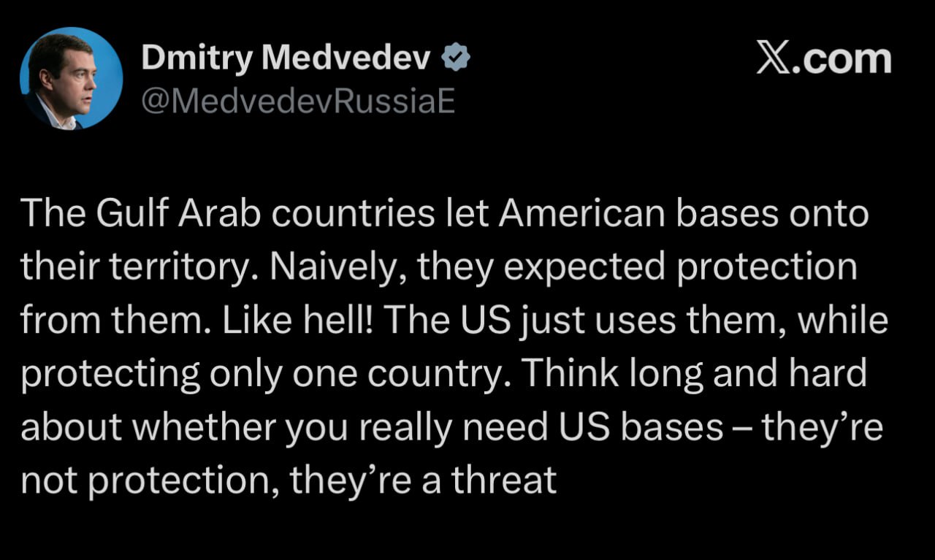Click Dmitry Medvedev's profile picture
The image size is (935, 560).
71,78
